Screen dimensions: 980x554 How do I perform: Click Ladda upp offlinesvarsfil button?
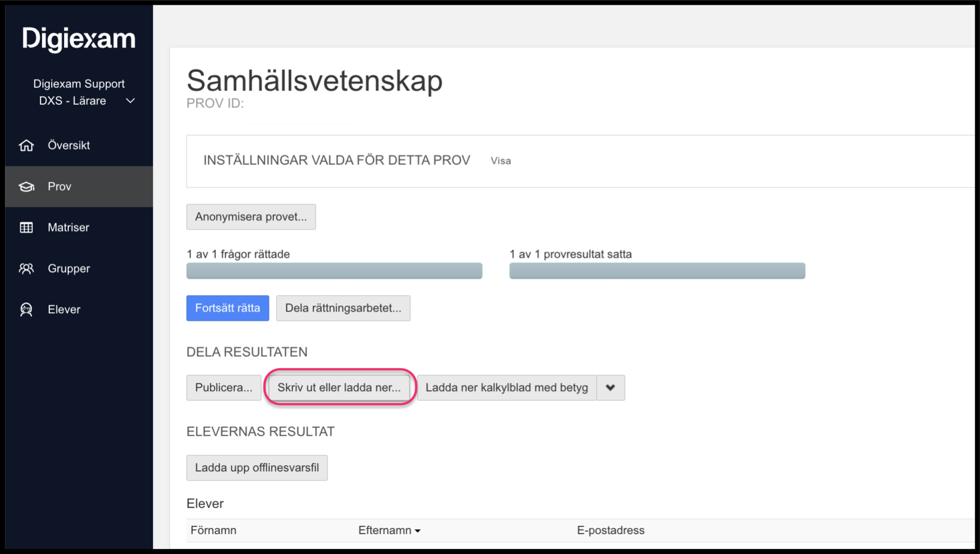point(257,468)
